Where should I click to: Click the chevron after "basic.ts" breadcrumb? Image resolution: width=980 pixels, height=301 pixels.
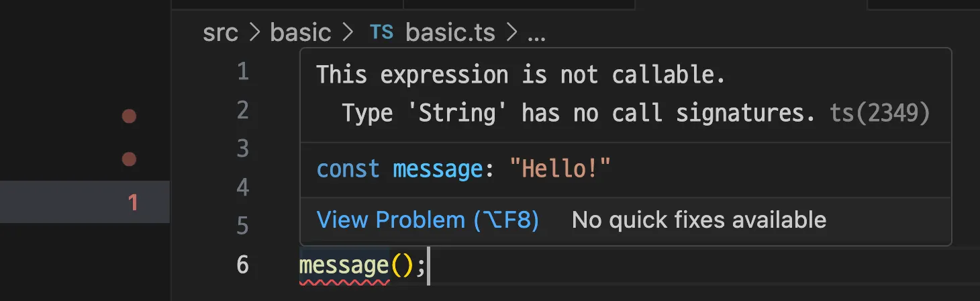[x=512, y=33]
